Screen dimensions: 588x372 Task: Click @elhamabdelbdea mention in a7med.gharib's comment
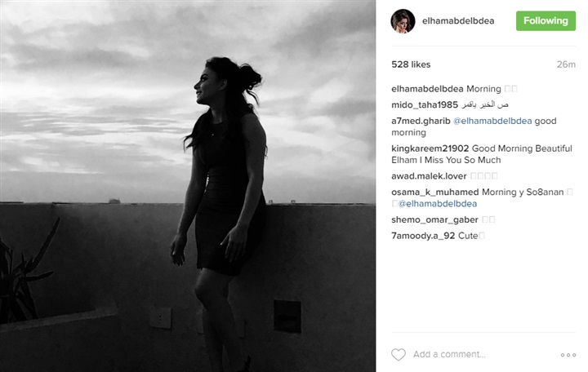(x=492, y=121)
